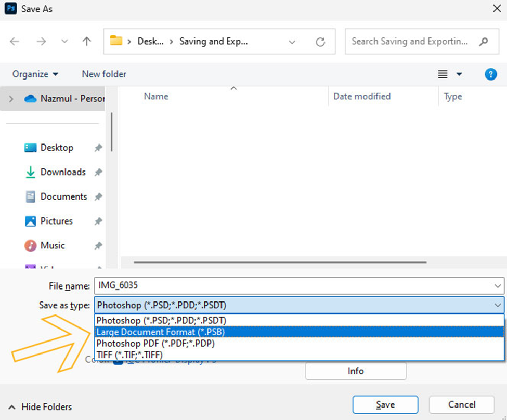Screen dimensions: 507x420
Task: Refresh the current folder view
Action: click(321, 42)
